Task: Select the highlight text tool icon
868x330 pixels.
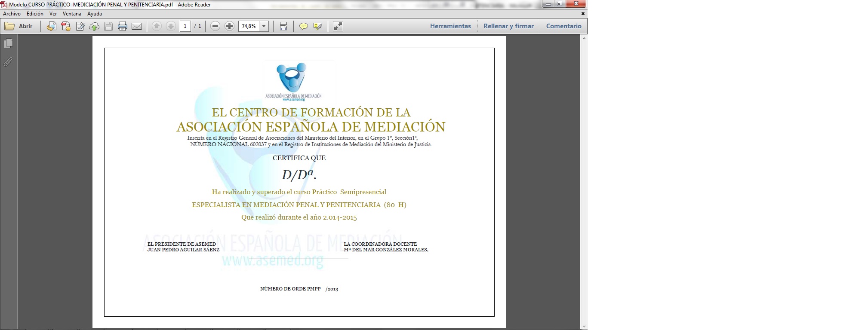Action: 318,26
